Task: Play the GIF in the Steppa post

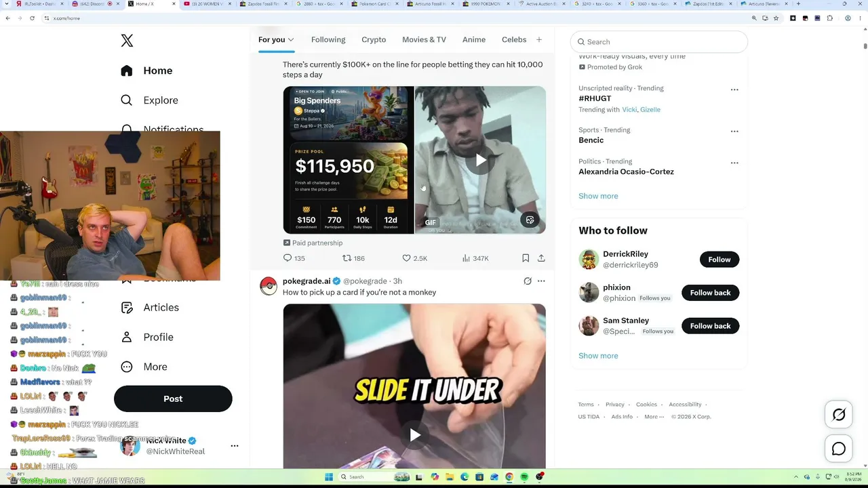Action: (481, 161)
